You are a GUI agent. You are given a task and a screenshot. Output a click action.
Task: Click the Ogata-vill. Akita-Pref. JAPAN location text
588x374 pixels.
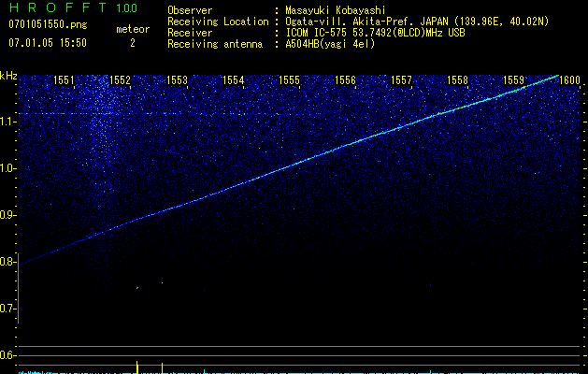[x=417, y=22]
